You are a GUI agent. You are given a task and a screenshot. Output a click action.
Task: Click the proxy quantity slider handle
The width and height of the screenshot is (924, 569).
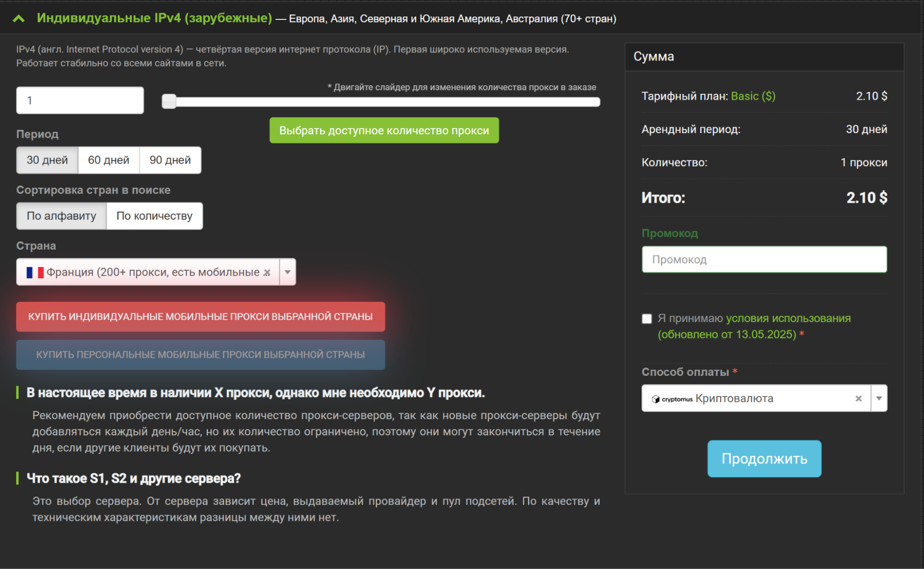[169, 100]
